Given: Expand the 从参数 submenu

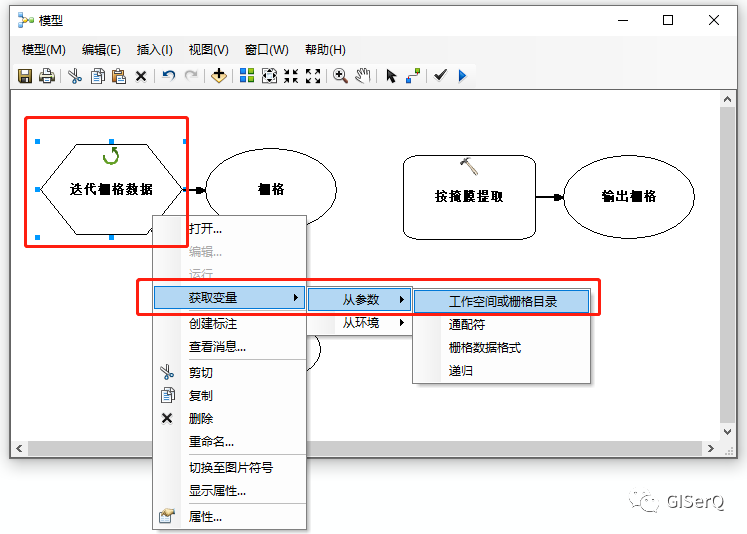Looking at the screenshot, I should click(x=360, y=300).
